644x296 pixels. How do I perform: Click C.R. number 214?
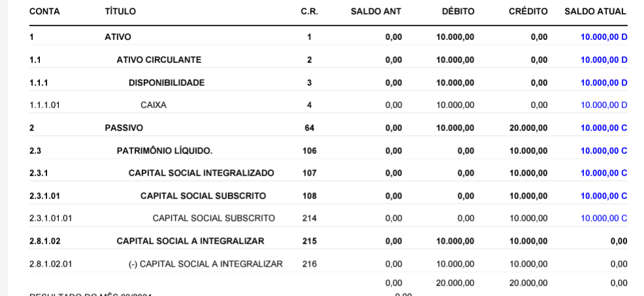(x=309, y=218)
